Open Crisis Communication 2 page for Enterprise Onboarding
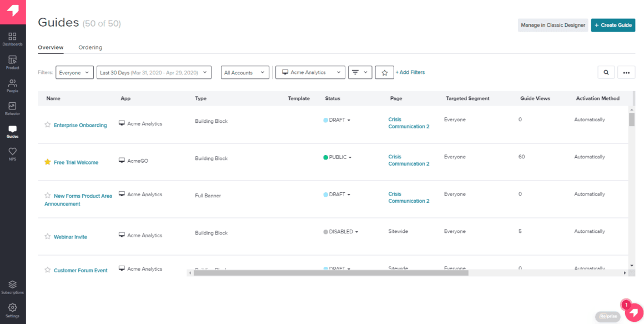The image size is (644, 324). pos(409,123)
